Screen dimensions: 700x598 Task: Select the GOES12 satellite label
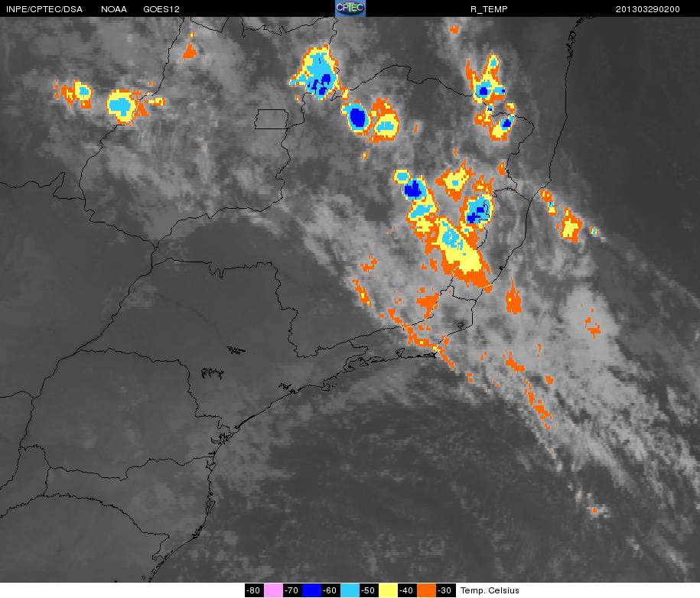click(x=161, y=9)
